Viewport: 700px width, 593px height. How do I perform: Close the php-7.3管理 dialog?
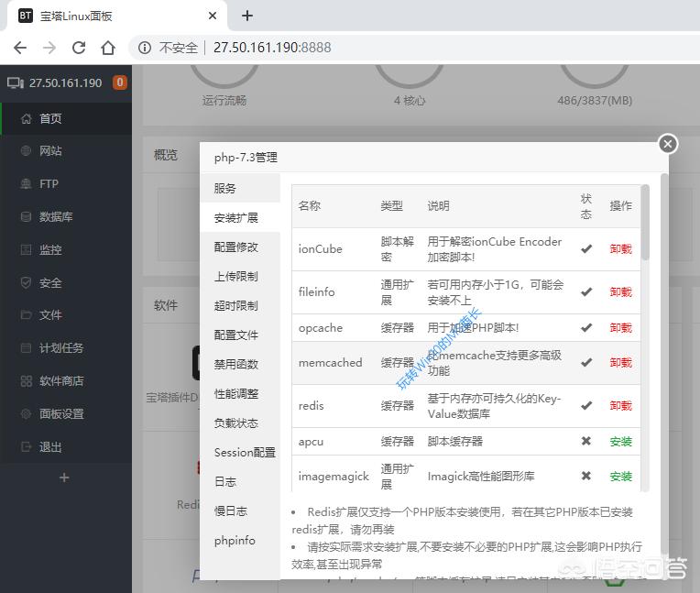(668, 144)
